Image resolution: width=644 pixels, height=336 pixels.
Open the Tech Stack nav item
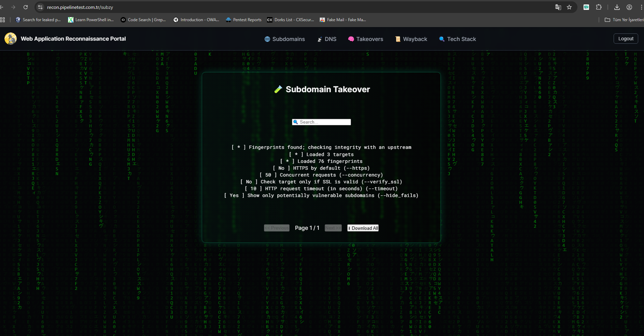point(458,39)
